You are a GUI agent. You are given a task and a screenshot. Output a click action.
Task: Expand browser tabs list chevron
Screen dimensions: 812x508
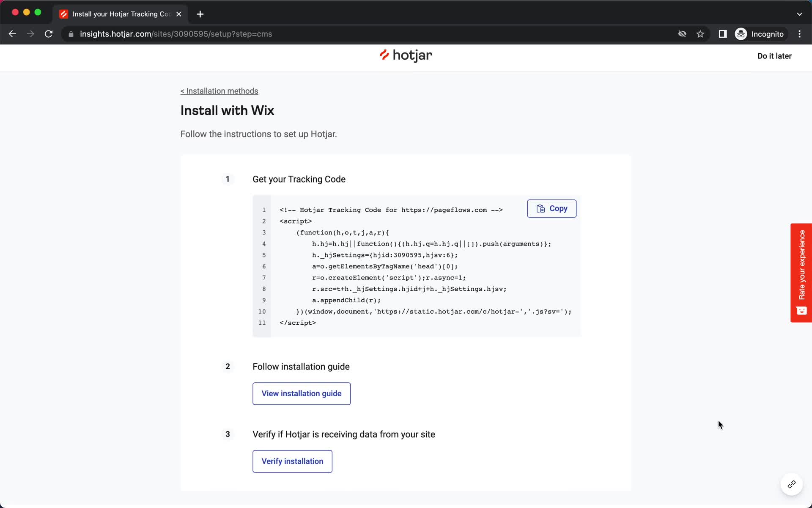799,14
